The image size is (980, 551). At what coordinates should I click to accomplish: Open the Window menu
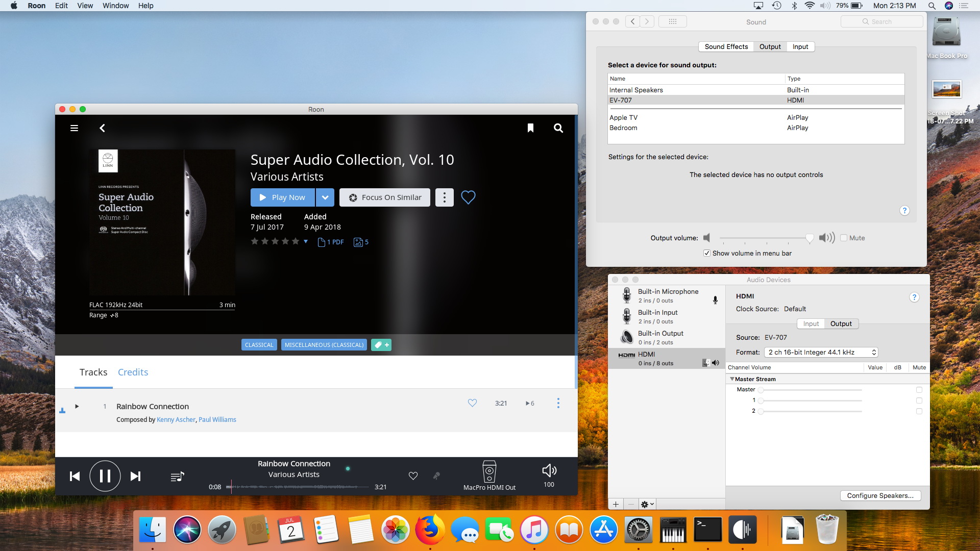115,6
